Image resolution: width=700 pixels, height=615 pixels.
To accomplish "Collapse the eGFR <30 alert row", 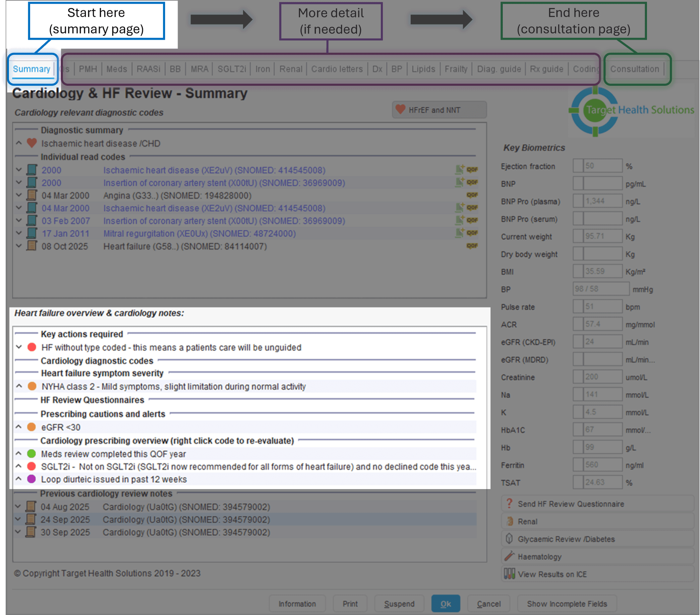I will 19,427.
